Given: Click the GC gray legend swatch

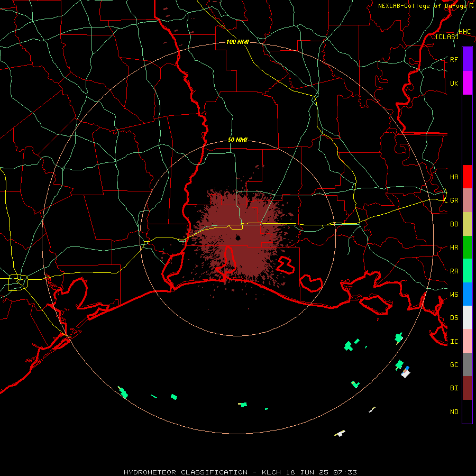Looking at the screenshot, I should coord(467,364).
